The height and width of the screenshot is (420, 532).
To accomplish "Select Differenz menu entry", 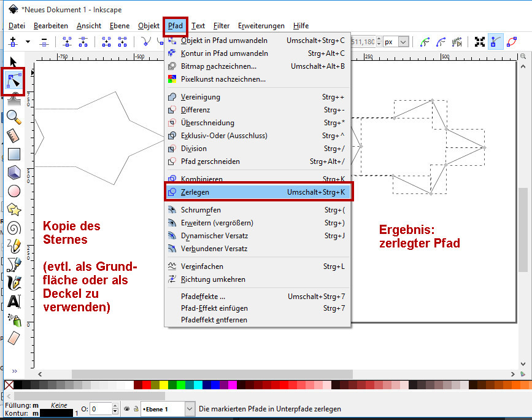I will pyautogui.click(x=257, y=110).
